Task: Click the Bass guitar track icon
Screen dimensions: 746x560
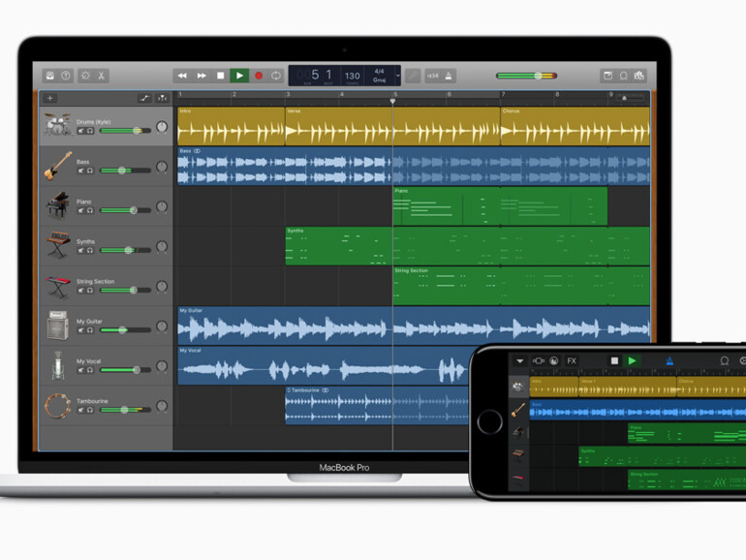Action: (x=57, y=166)
